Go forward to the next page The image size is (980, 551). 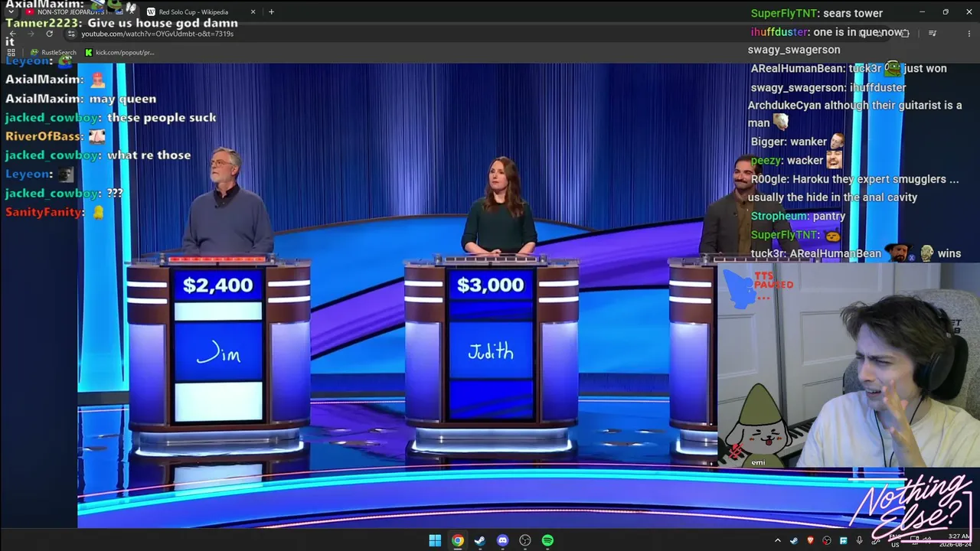pyautogui.click(x=31, y=34)
